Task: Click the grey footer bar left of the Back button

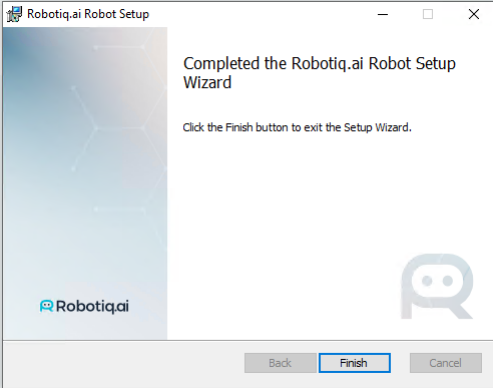Action: [123, 363]
